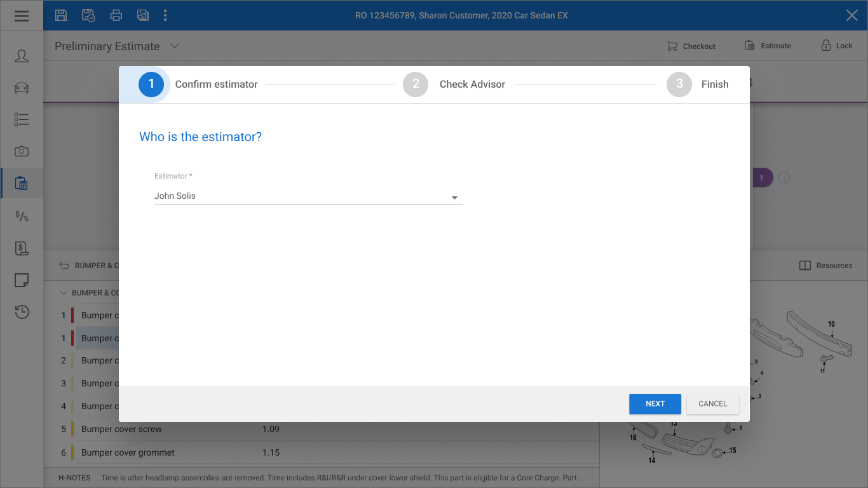The image size is (868, 488).
Task: Click part number 15 in diagram
Action: coord(732,451)
